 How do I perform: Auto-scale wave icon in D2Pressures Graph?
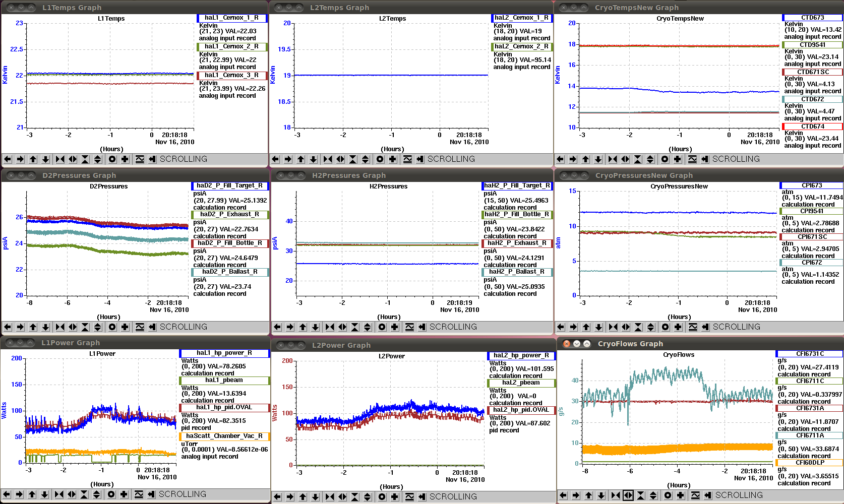click(140, 327)
